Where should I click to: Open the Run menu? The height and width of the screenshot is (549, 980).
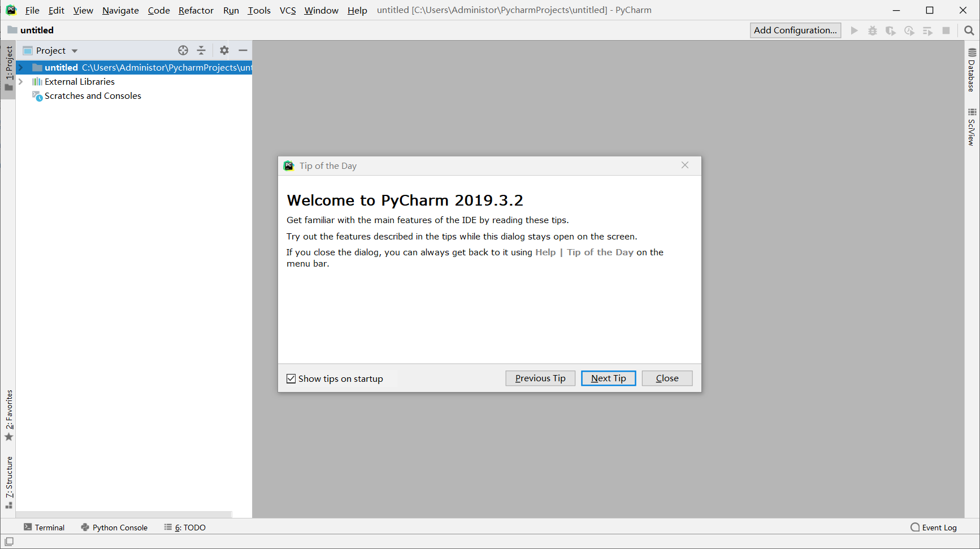[231, 10]
